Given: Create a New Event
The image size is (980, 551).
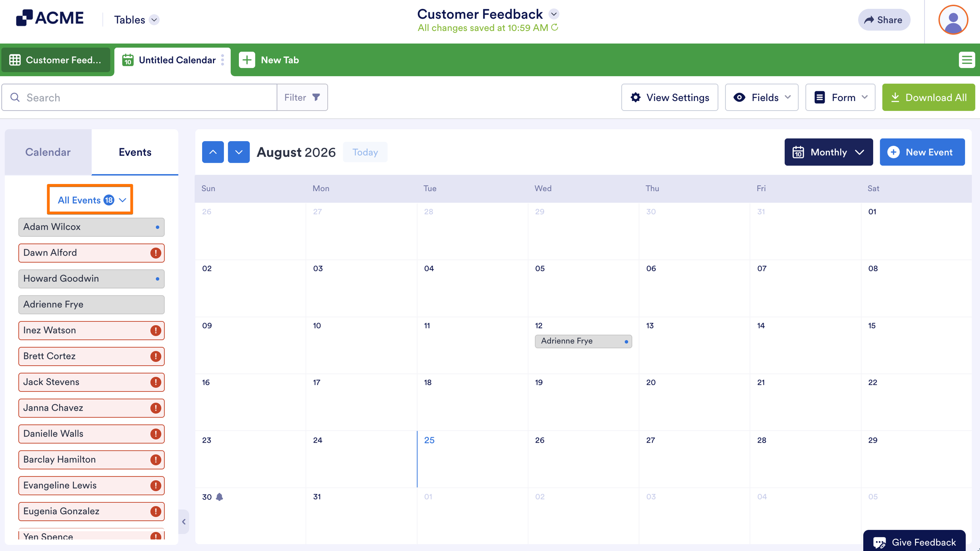Looking at the screenshot, I should pos(922,152).
